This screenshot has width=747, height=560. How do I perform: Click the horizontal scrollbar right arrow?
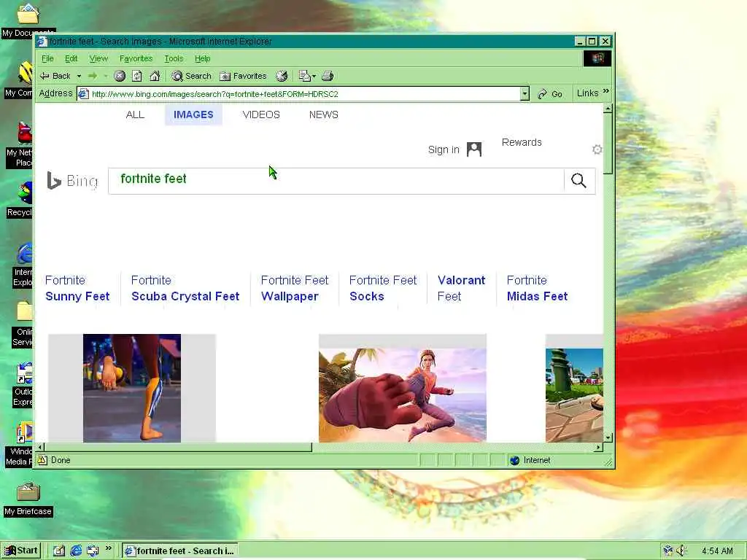pyautogui.click(x=598, y=447)
